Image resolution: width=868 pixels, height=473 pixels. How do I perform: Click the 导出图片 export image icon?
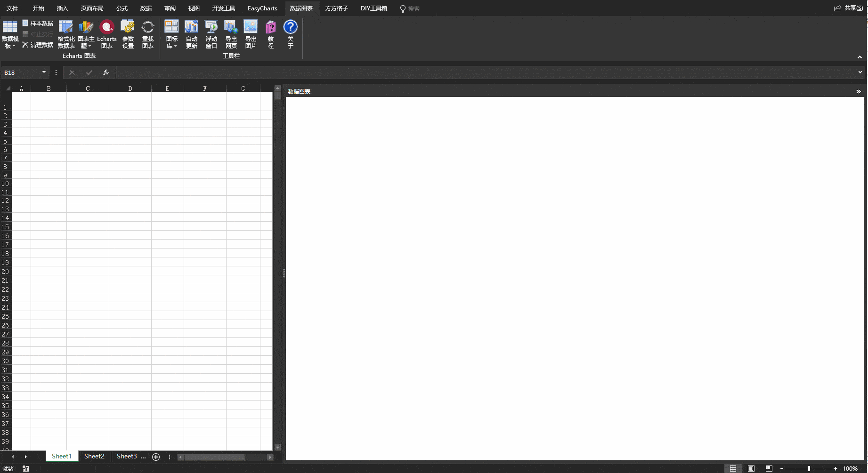[251, 34]
